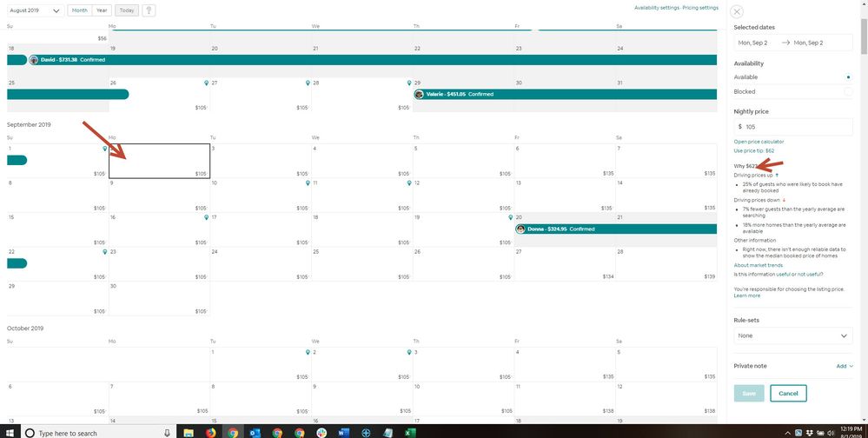Click Valerie's guest profile picture
Image resolution: width=868 pixels, height=438 pixels.
419,94
